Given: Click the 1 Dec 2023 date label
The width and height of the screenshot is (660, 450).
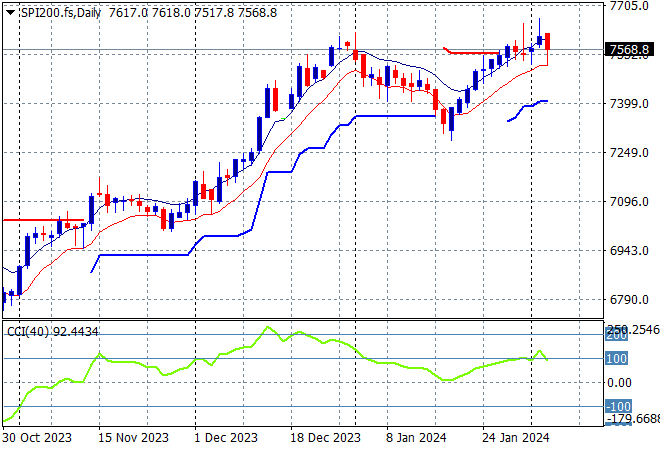Looking at the screenshot, I should pyautogui.click(x=228, y=438).
